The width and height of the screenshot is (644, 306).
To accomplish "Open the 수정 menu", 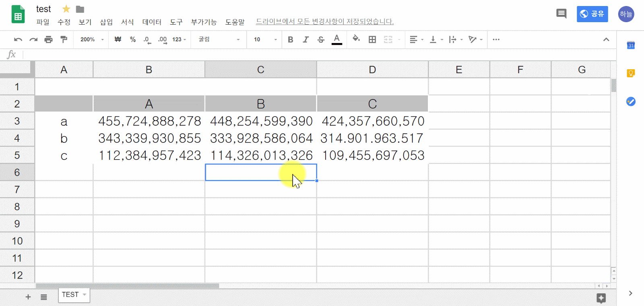I will click(64, 22).
